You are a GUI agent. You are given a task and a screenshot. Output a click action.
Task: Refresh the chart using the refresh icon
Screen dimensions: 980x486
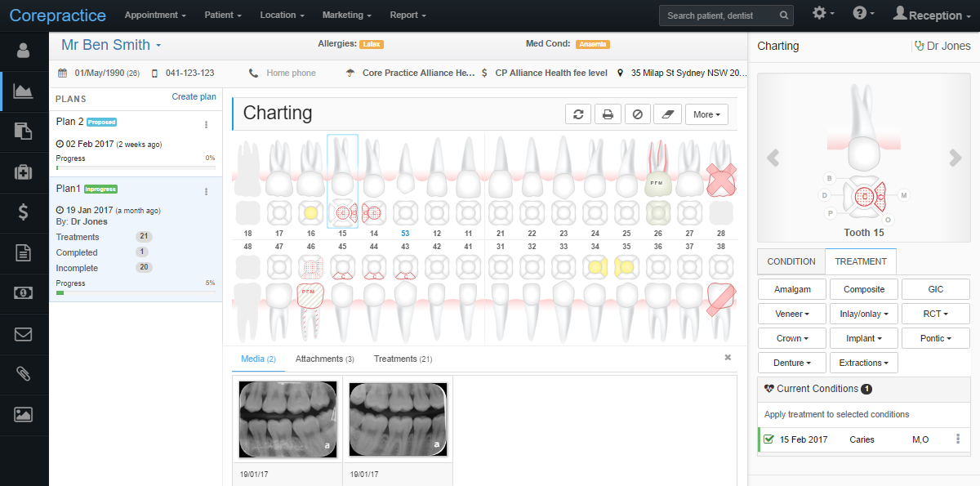point(578,114)
